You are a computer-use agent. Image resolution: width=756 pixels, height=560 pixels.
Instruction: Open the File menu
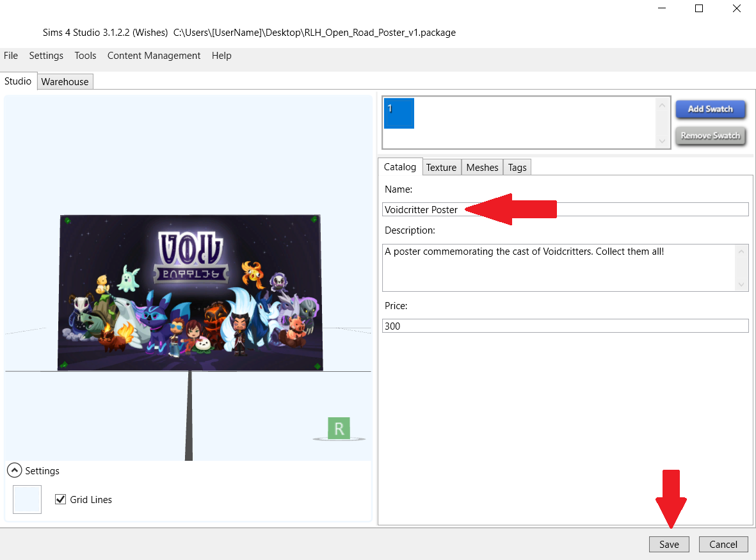(x=11, y=56)
